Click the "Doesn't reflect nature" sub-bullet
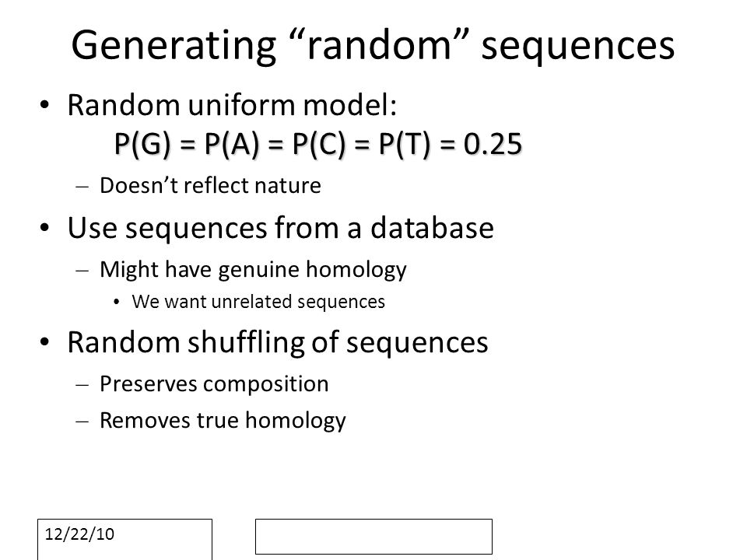 click(x=210, y=185)
